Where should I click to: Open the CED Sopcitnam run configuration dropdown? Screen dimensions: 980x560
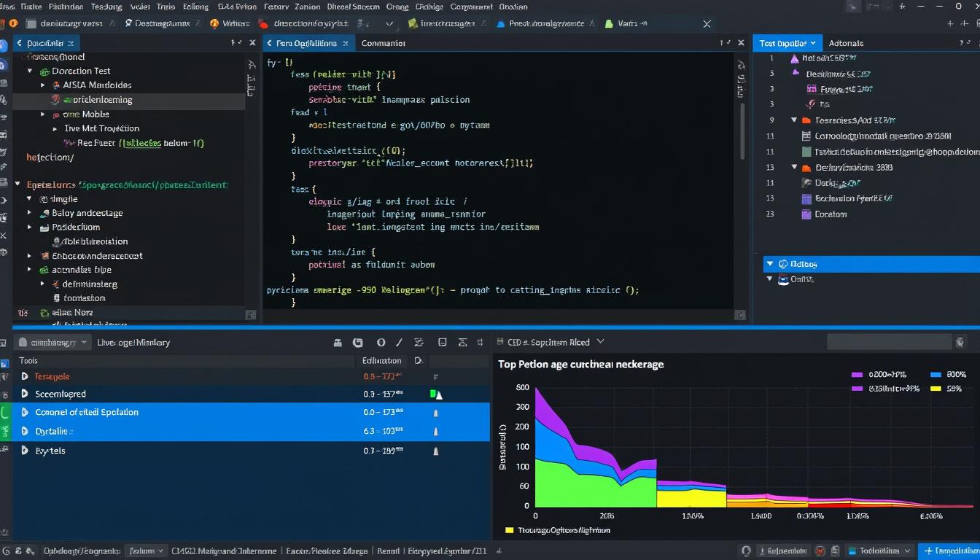(600, 341)
